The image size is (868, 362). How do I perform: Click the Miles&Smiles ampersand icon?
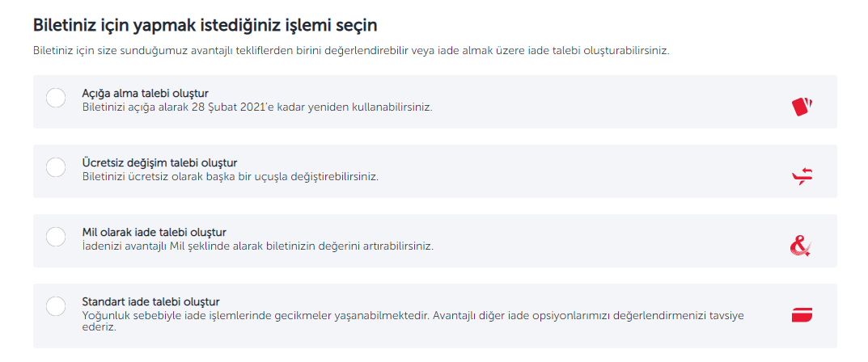[x=801, y=246]
